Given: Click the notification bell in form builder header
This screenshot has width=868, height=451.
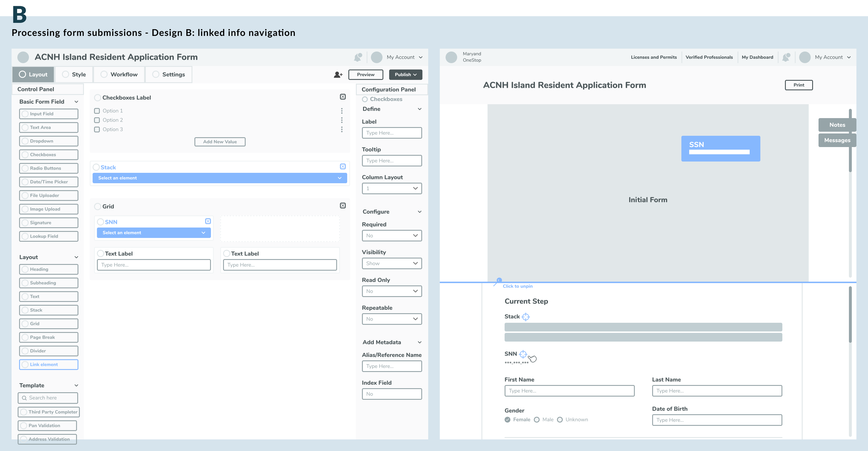Looking at the screenshot, I should [358, 57].
